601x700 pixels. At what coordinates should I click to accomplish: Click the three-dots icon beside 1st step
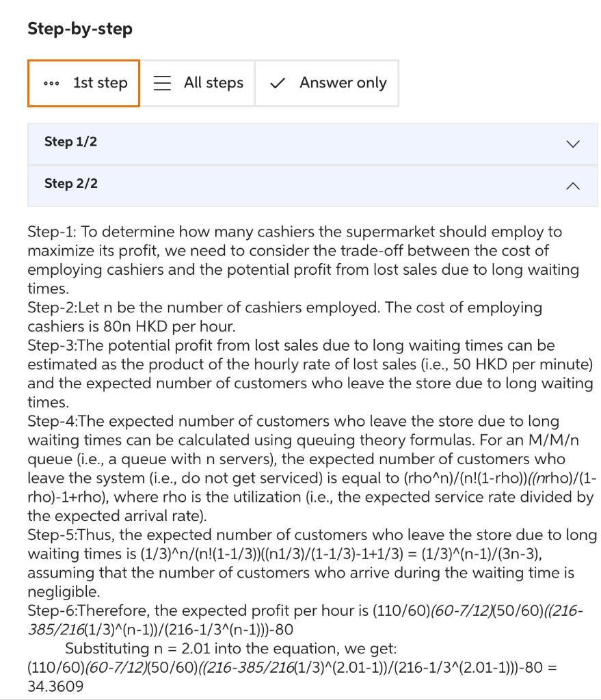click(53, 83)
